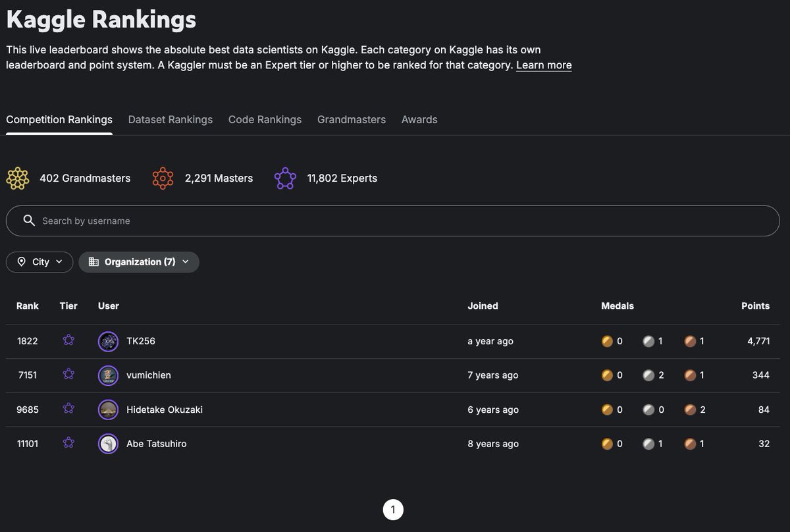Open TK256's user profile
This screenshot has width=790, height=532.
click(x=141, y=341)
